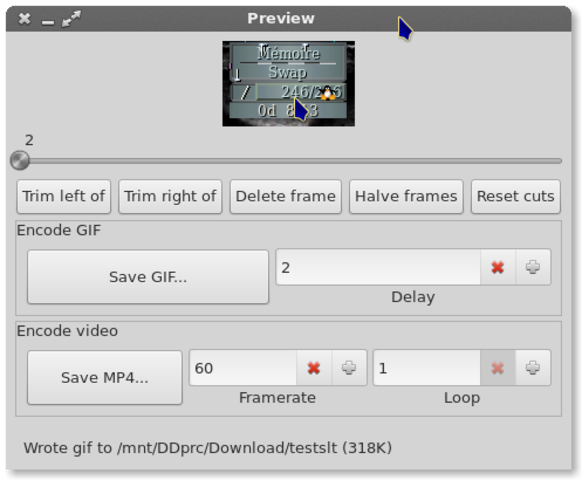
Task: Halve the frames
Action: pyautogui.click(x=406, y=196)
